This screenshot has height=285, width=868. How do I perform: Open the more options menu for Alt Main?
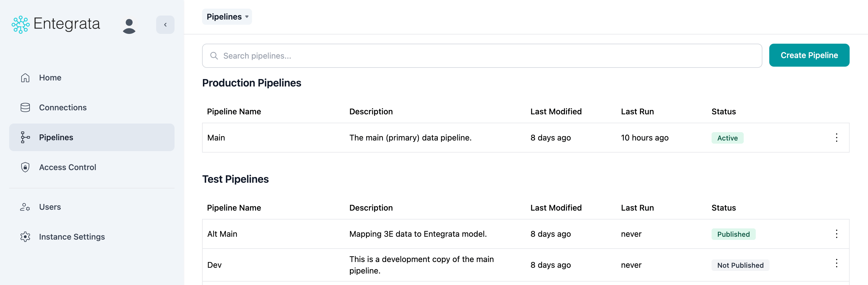tap(836, 234)
